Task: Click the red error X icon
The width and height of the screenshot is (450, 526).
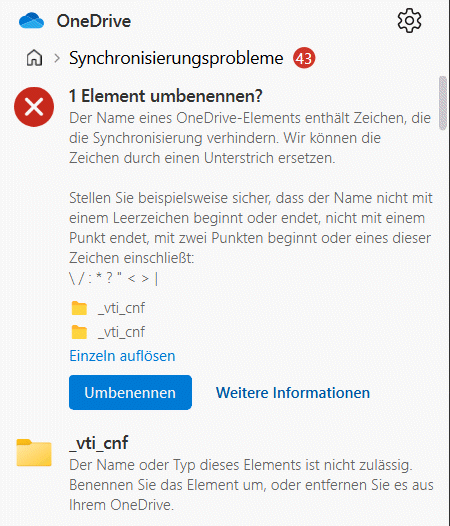Action: [34, 107]
